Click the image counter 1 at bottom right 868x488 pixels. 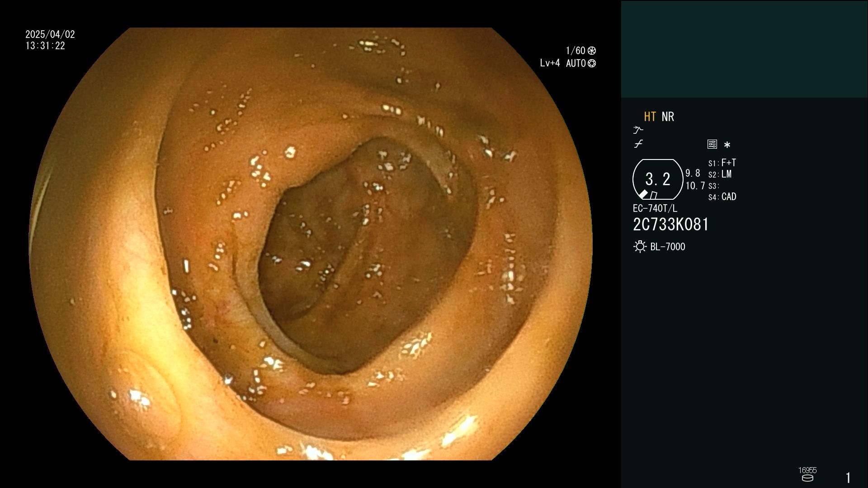pos(848,478)
